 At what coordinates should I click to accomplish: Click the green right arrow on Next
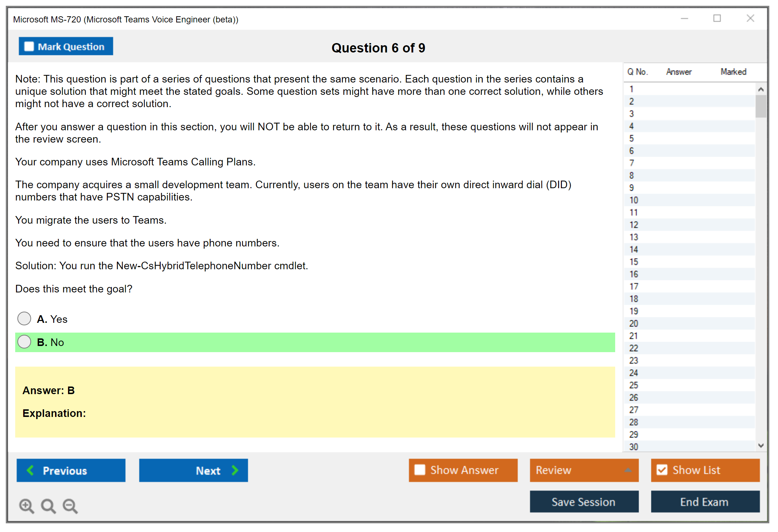[x=235, y=470]
